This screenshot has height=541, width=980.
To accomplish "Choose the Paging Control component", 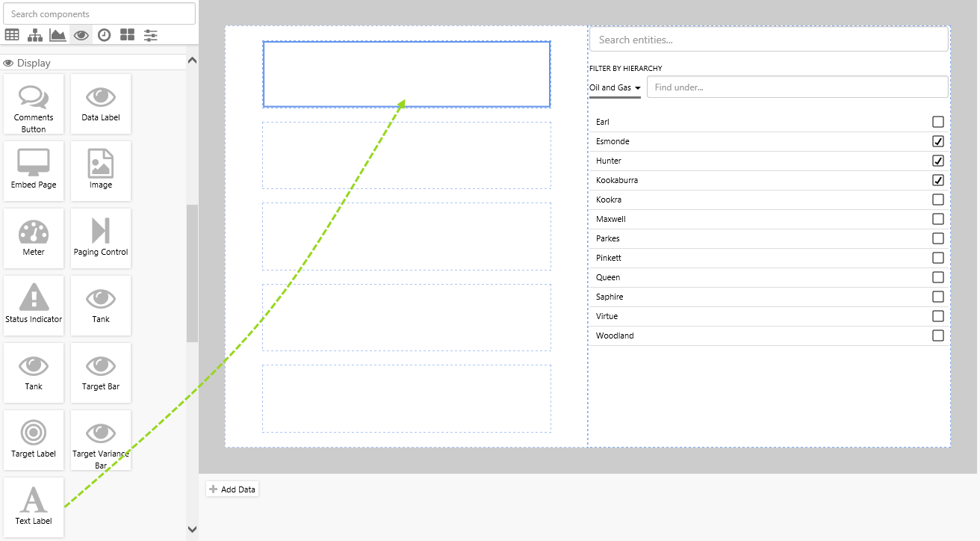I will coord(101,238).
